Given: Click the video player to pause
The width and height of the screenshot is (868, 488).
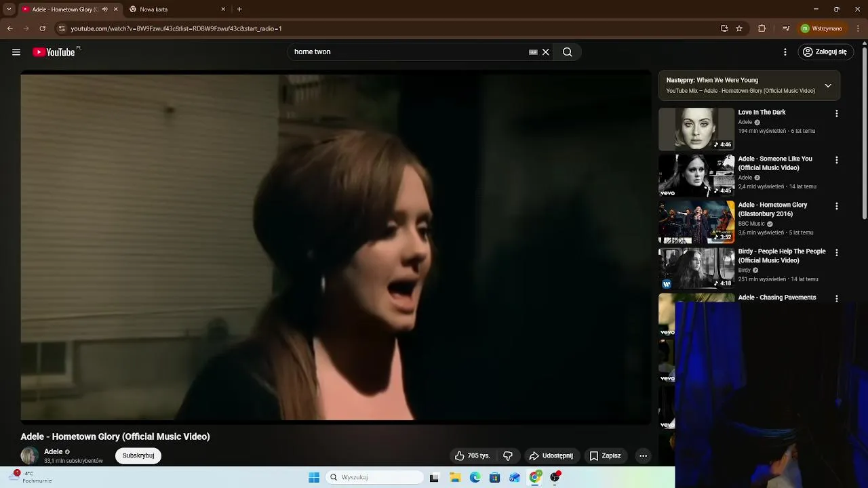Looking at the screenshot, I should point(336,247).
